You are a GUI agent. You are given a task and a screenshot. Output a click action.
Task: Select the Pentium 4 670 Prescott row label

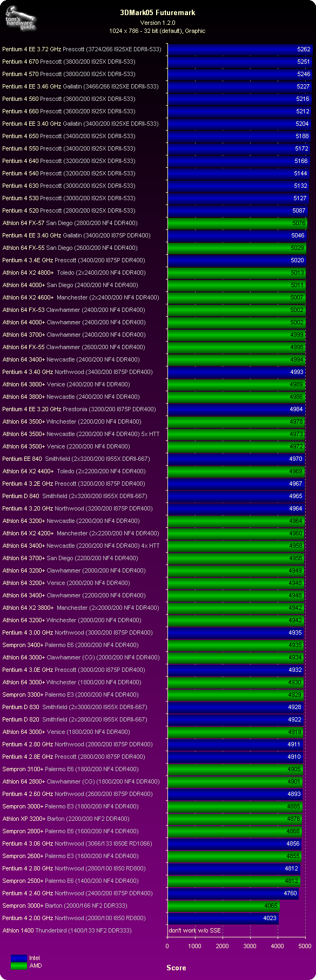tap(69, 62)
